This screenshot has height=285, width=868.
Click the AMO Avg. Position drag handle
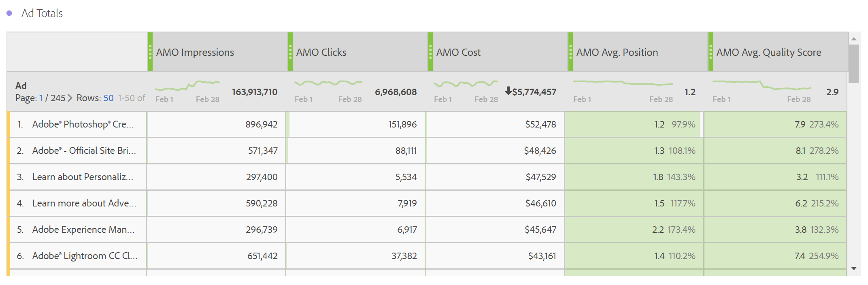click(x=570, y=52)
